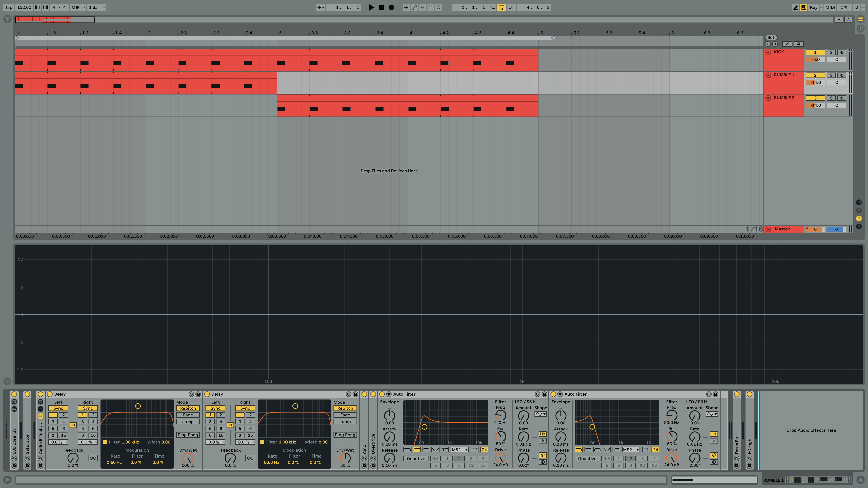The image size is (868, 488).
Task: Toggle the Computer MIDI Keyboard icon
Action: point(804,7)
